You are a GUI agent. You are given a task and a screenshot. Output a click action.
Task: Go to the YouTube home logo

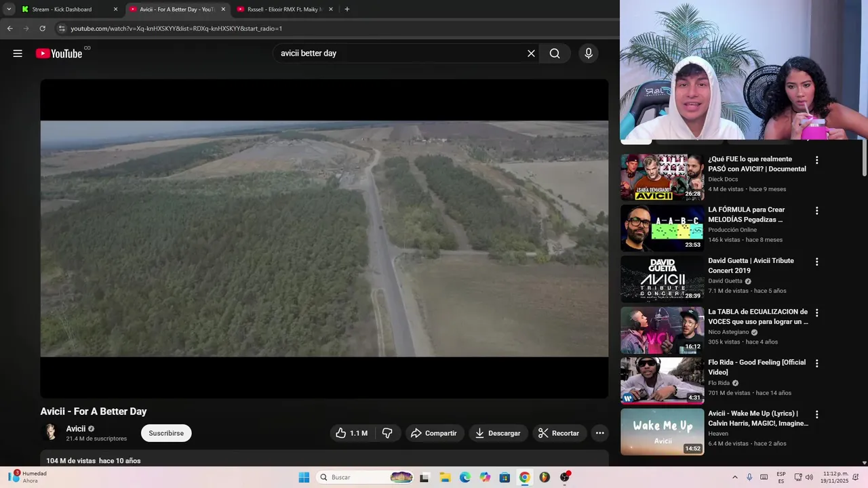tap(59, 54)
